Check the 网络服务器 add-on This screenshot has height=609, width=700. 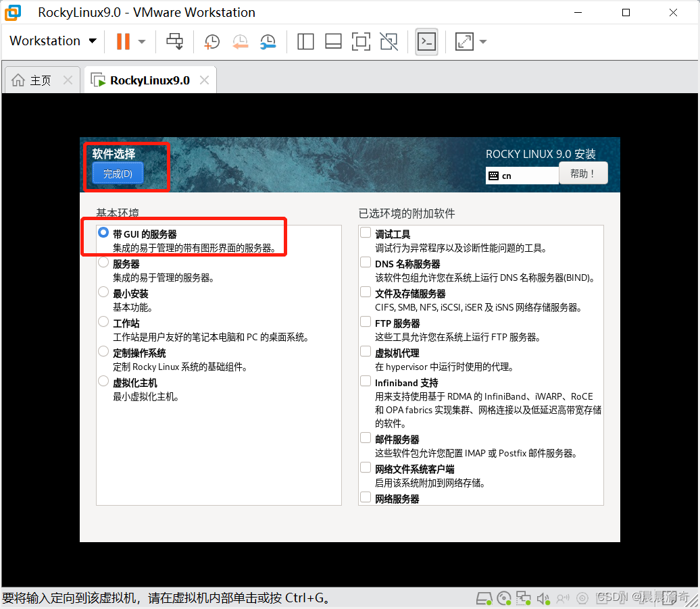pos(366,497)
